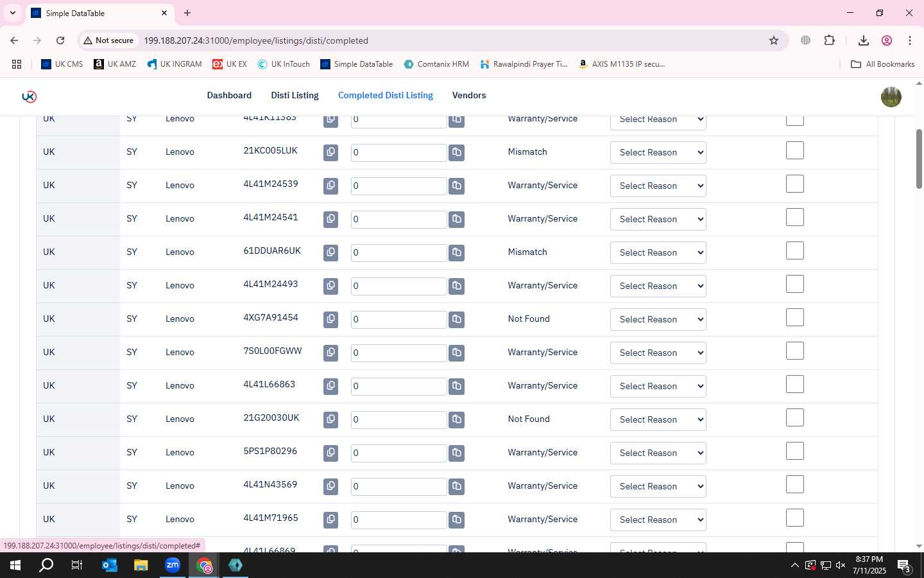Open Select Reason dropdown for 21KC005LUK
Image resolution: width=924 pixels, height=578 pixels.
[x=658, y=153]
